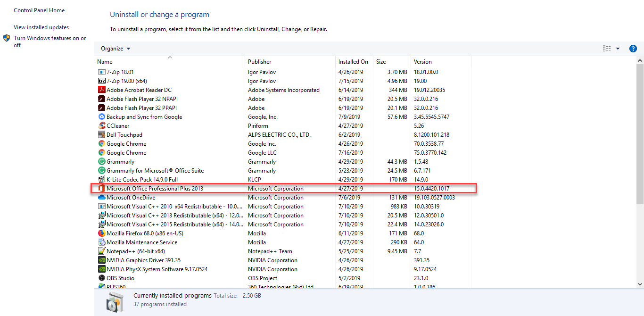This screenshot has width=644, height=316.
Task: Click the Visual C++ 2013 Redistributable icon
Action: (x=102, y=216)
